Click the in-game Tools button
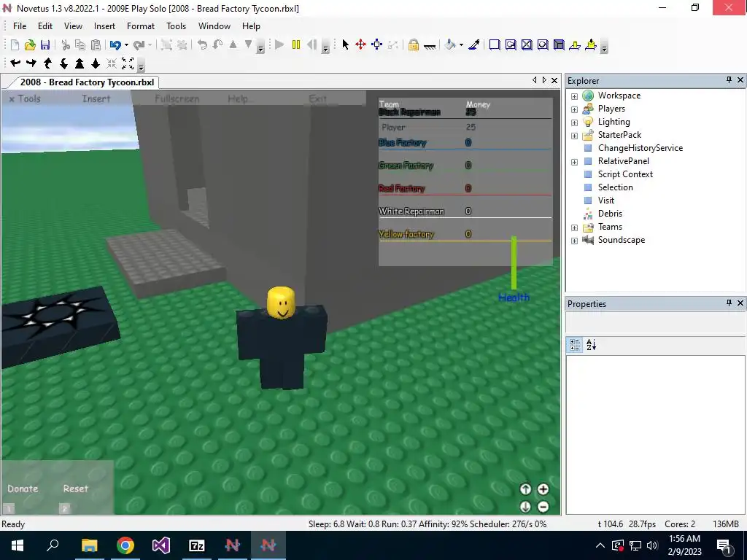 tap(25, 98)
